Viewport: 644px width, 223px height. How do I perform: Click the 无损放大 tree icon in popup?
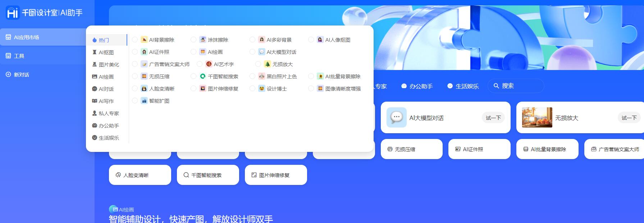pos(268,64)
